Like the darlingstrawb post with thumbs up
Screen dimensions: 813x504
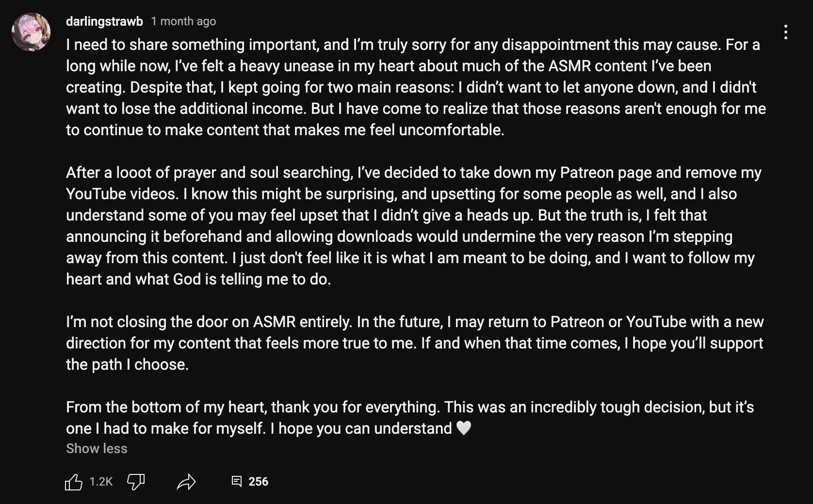click(74, 482)
